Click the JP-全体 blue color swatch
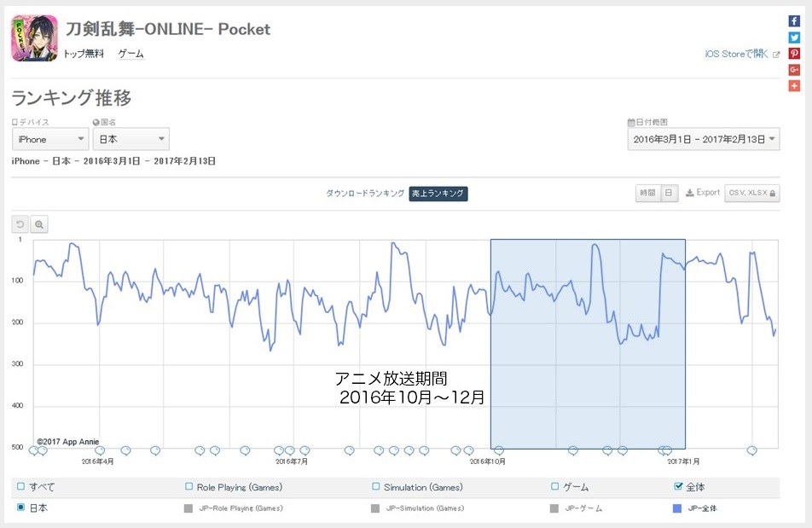The height and width of the screenshot is (528, 812). click(x=677, y=508)
